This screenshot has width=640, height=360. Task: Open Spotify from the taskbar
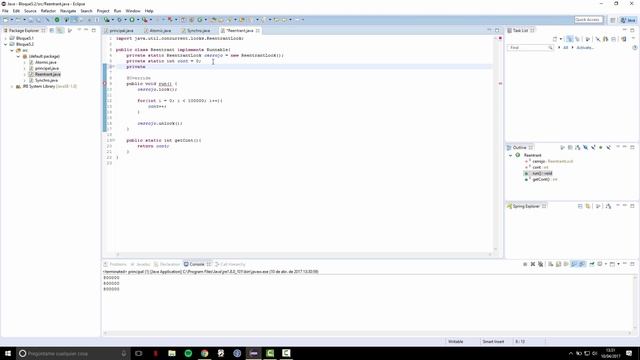coord(188,353)
